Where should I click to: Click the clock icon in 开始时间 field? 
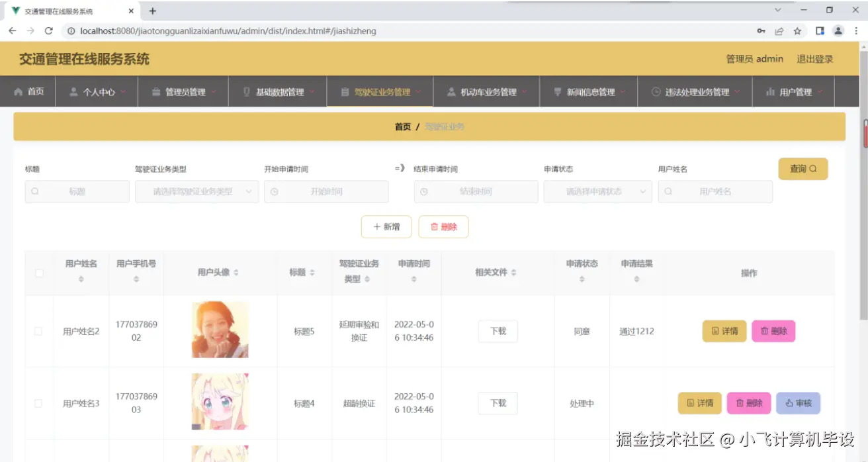pyautogui.click(x=274, y=191)
